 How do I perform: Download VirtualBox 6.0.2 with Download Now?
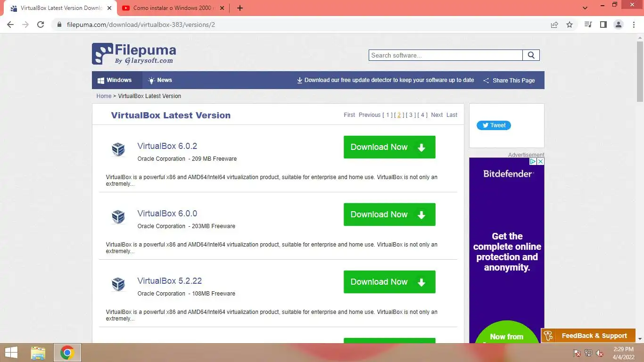389,147
